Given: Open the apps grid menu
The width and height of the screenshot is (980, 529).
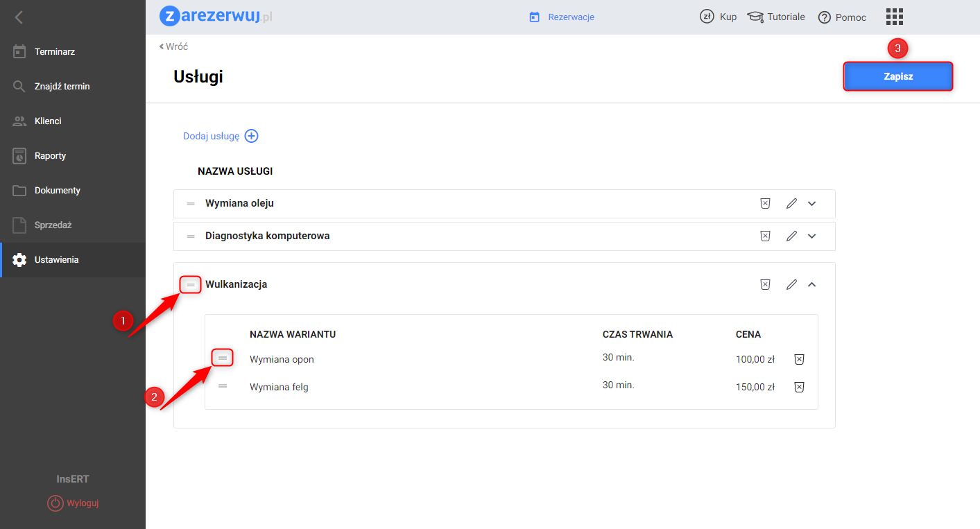Looking at the screenshot, I should [x=895, y=17].
